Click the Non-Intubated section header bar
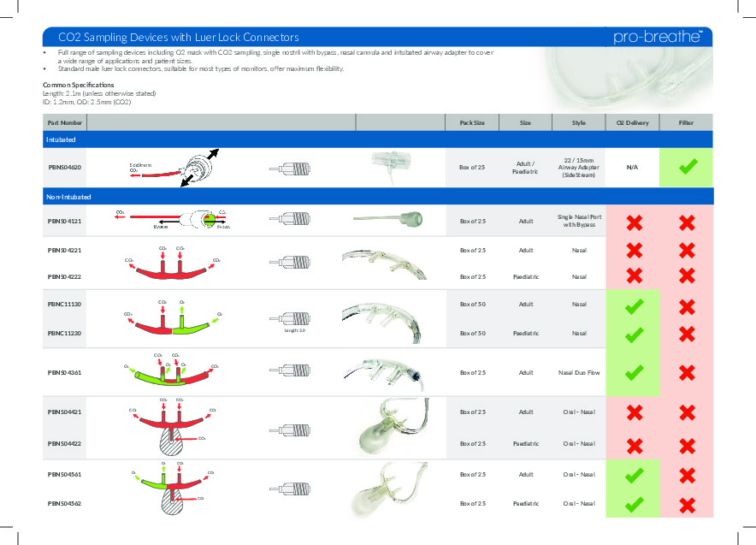This screenshot has height=545, width=756. pos(376,196)
